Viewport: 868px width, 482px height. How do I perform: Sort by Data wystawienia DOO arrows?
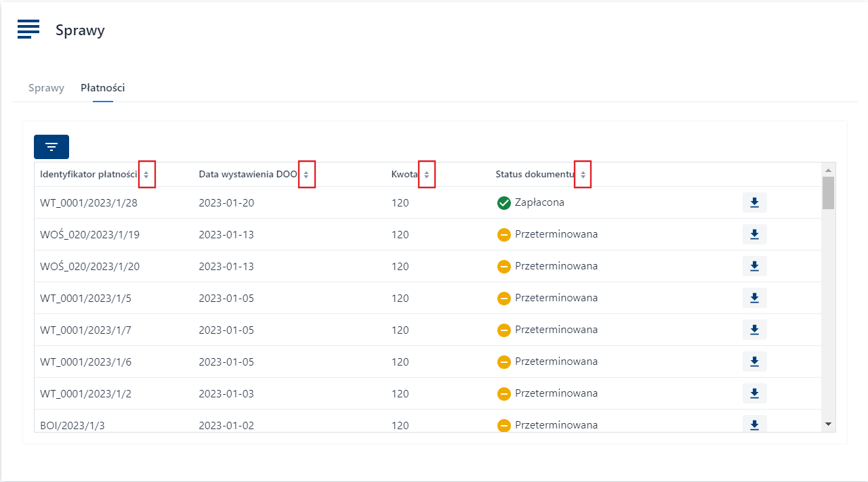(306, 175)
